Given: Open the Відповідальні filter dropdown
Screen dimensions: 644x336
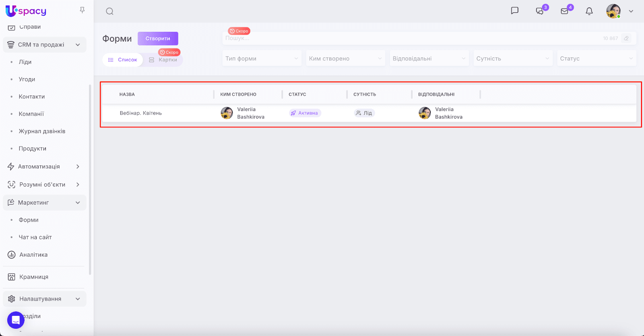Looking at the screenshot, I should coord(429,58).
